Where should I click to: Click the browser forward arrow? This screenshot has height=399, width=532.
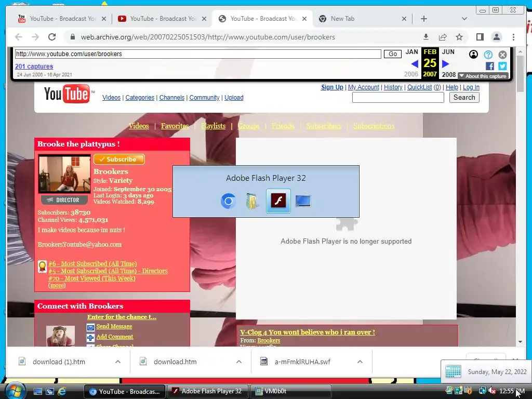[35, 37]
